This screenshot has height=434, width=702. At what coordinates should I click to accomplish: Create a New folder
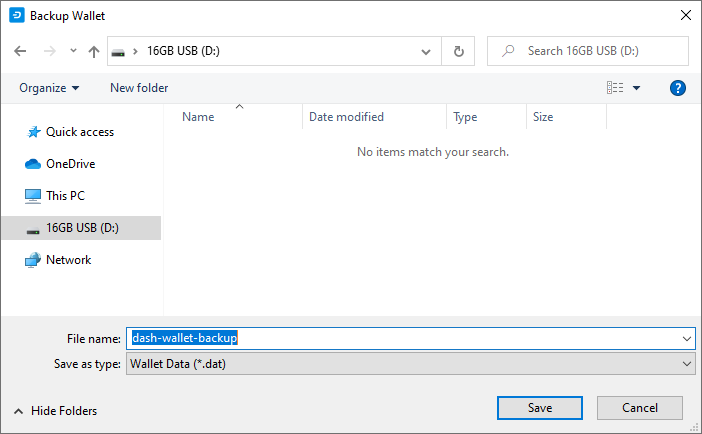point(139,88)
